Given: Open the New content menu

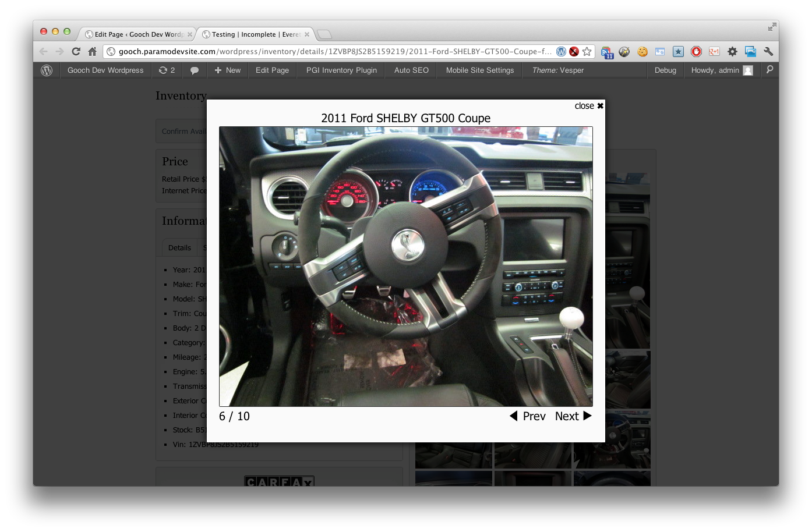Looking at the screenshot, I should click(227, 70).
